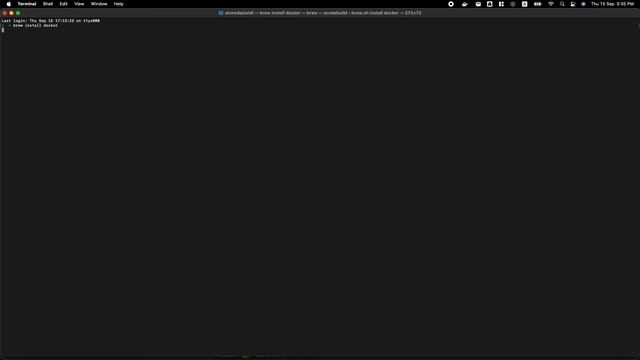Click the 'Last login' line in terminal
Viewport: 640px width, 360px height.
coord(51,20)
